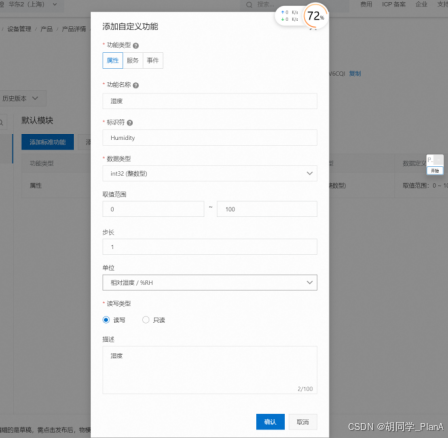Screen dimensions: 448x439
Task: Select the 事件 function type tab
Action: coord(153,60)
